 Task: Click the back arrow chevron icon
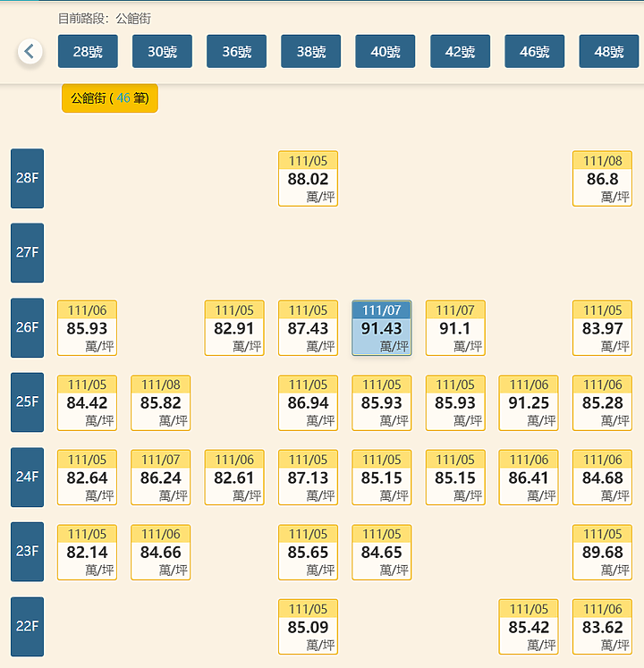tap(30, 52)
